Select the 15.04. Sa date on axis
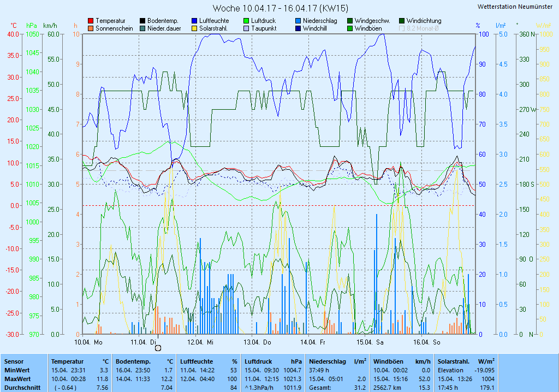The height and width of the screenshot is (392, 559). pyautogui.click(x=370, y=342)
